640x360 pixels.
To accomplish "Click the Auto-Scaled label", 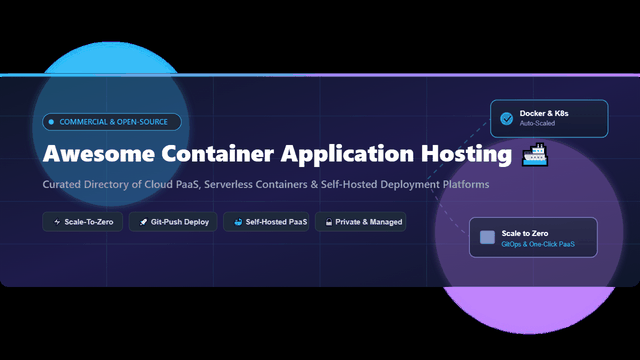I will tap(537, 123).
